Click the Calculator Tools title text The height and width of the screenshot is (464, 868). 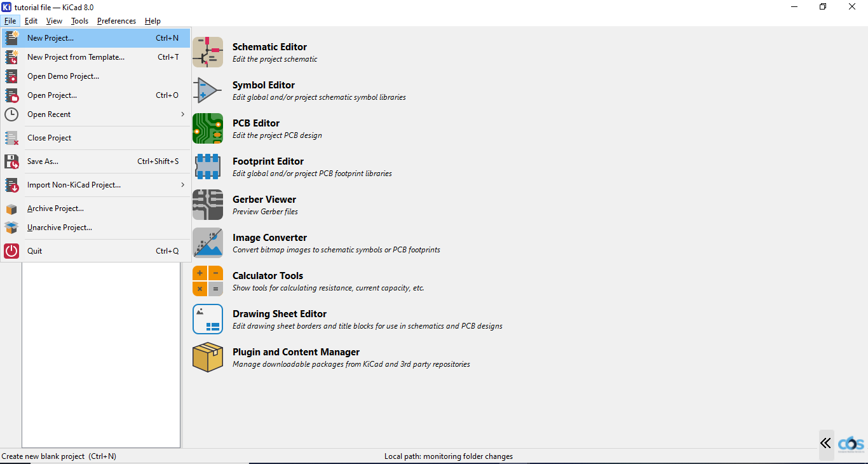(x=268, y=276)
